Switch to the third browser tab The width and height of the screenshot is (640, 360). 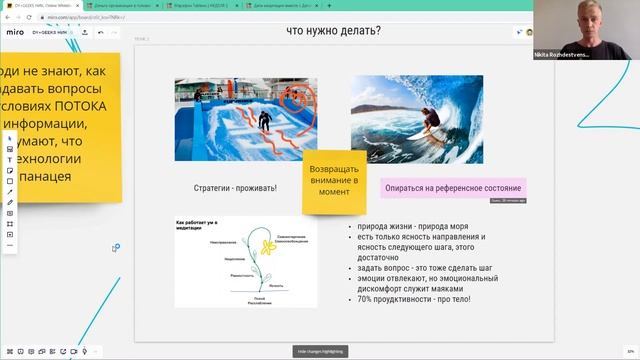(203, 6)
